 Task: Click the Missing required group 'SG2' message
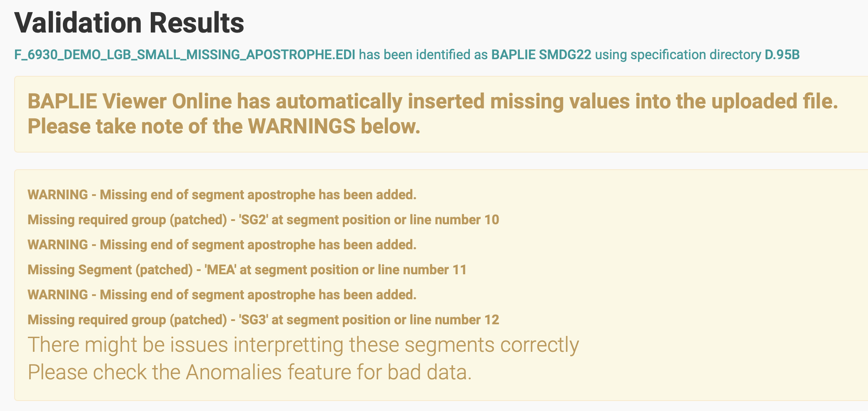[x=263, y=220]
